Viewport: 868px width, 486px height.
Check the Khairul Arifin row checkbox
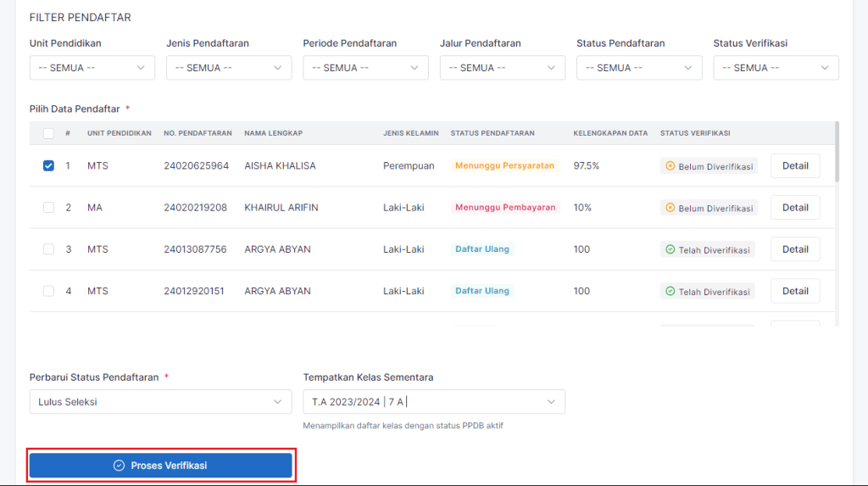tap(48, 207)
